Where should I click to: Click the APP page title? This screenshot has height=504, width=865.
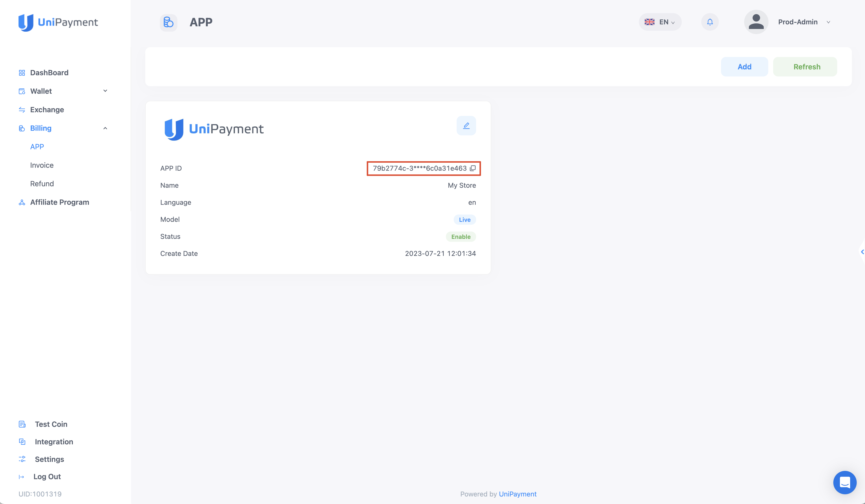click(x=201, y=22)
